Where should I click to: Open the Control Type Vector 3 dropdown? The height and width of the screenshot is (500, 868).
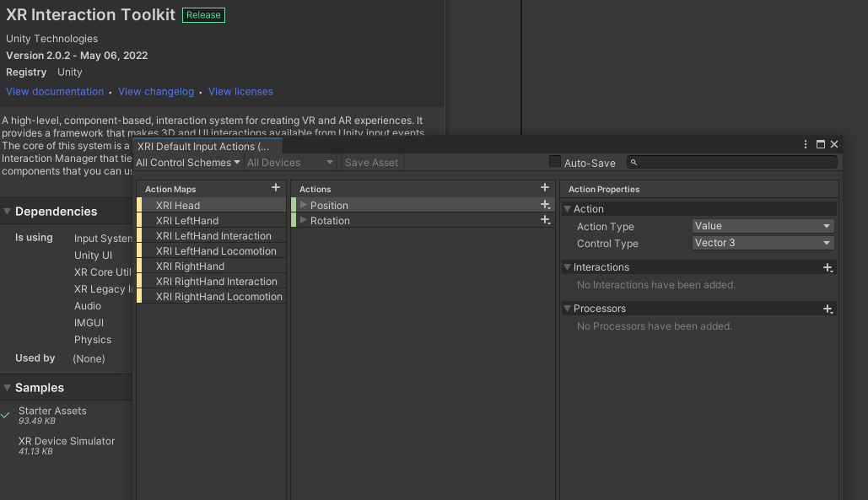pyautogui.click(x=763, y=243)
